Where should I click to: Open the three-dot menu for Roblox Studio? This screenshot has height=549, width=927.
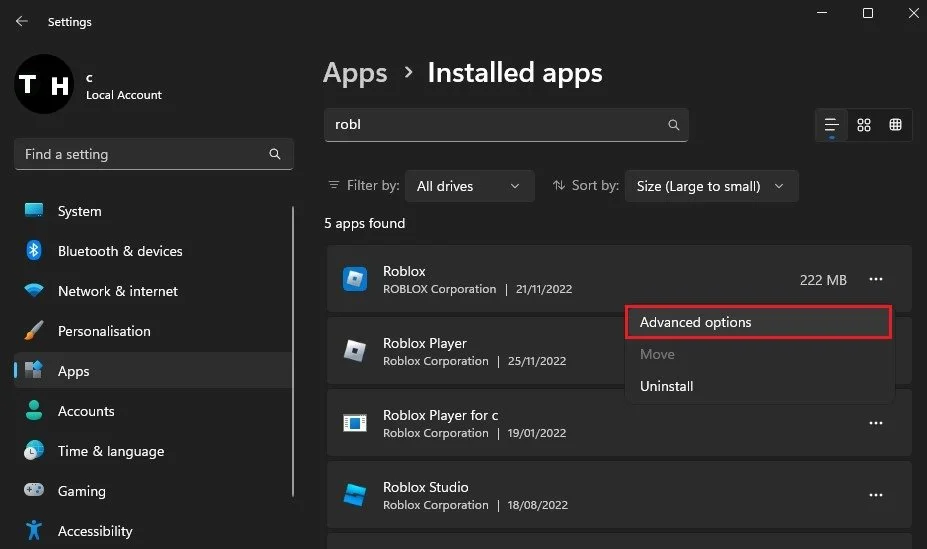pos(876,495)
